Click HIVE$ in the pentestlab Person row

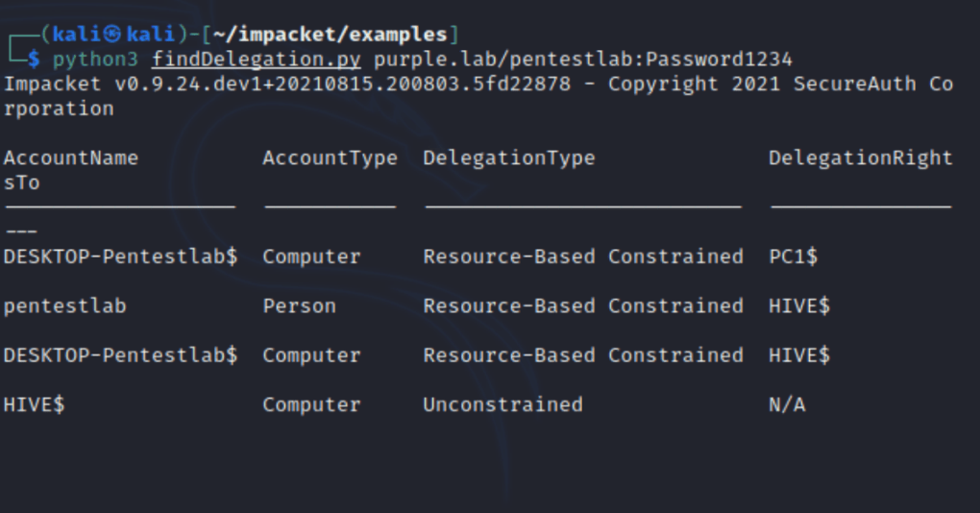tap(798, 305)
